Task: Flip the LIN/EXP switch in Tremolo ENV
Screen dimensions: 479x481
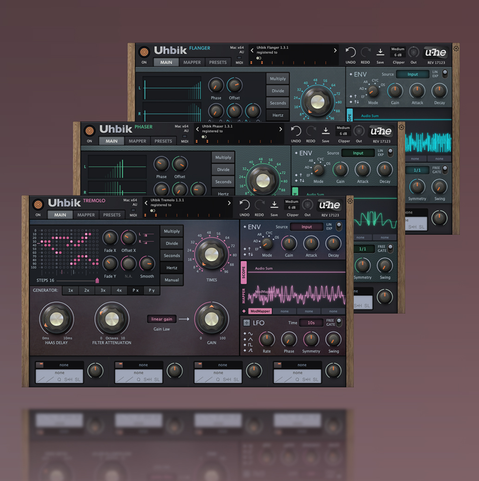Action: pos(339,226)
